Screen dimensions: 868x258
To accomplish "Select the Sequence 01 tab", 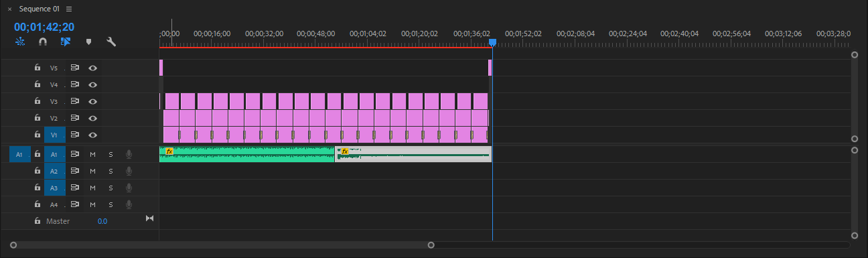I will (40, 9).
